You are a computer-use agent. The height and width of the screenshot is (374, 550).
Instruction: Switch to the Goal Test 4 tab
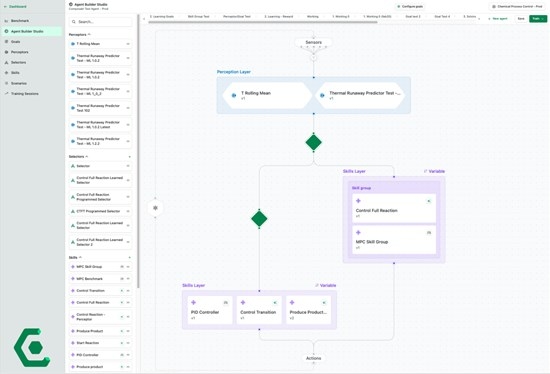[442, 16]
